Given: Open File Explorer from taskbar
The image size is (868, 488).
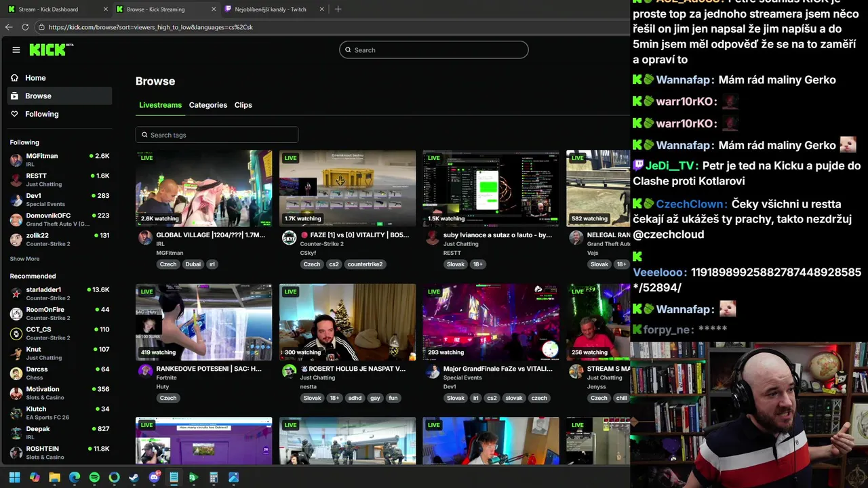Looking at the screenshot, I should (54, 477).
